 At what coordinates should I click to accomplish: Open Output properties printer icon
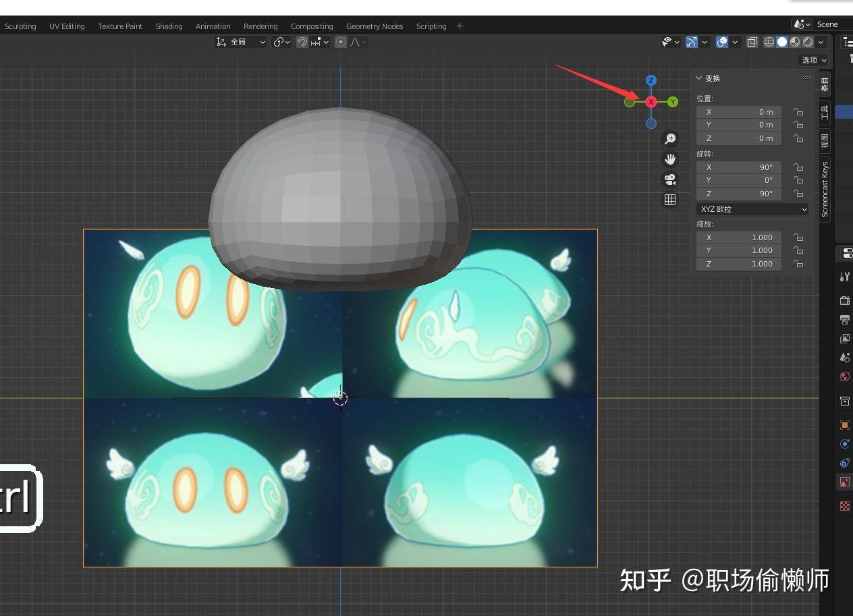pos(845,319)
